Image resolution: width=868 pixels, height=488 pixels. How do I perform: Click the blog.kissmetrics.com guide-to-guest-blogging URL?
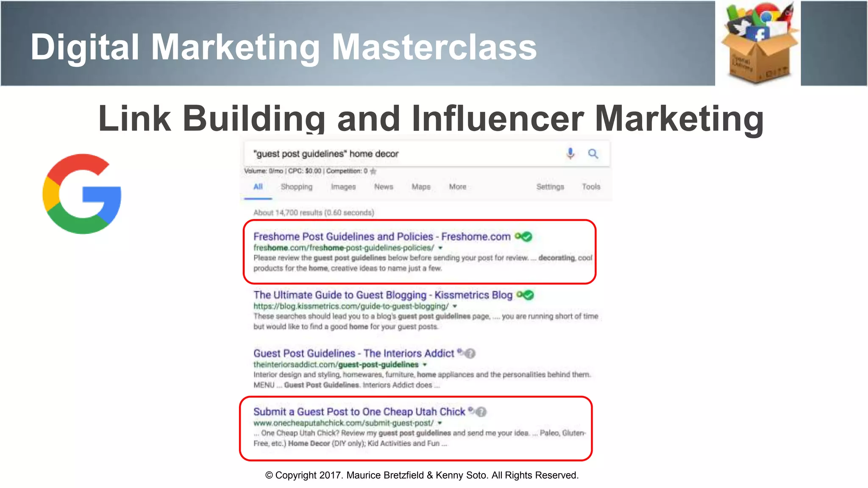pos(351,306)
